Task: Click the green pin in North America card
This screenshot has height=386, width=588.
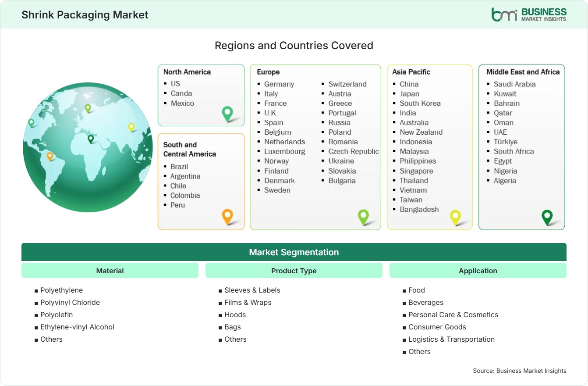Action: click(x=227, y=114)
